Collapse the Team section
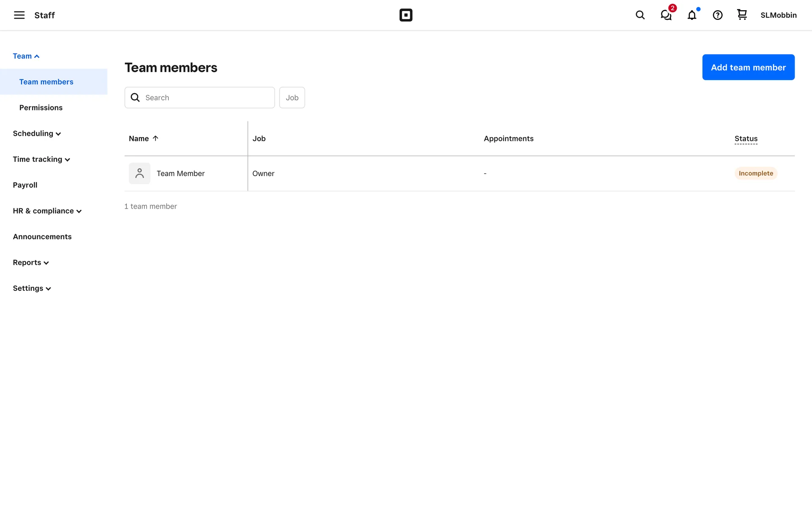 (26, 56)
